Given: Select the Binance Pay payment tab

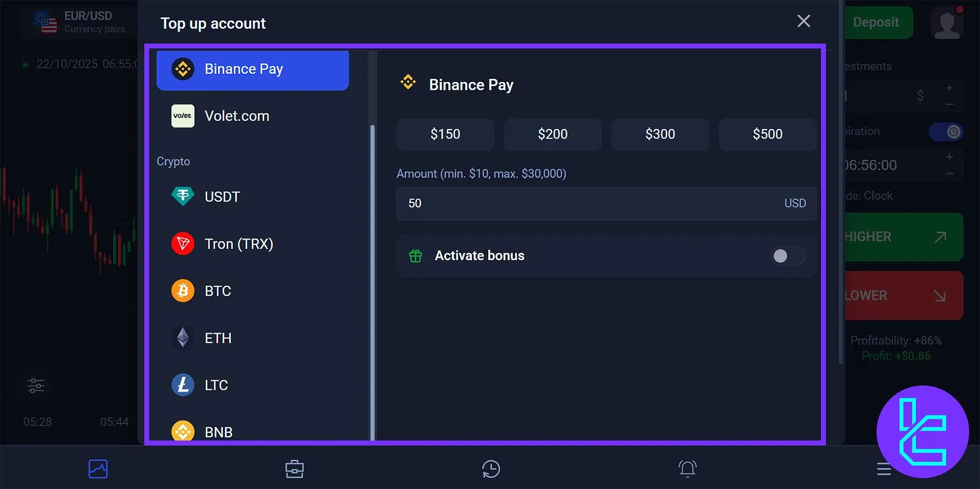Looking at the screenshot, I should (252, 69).
